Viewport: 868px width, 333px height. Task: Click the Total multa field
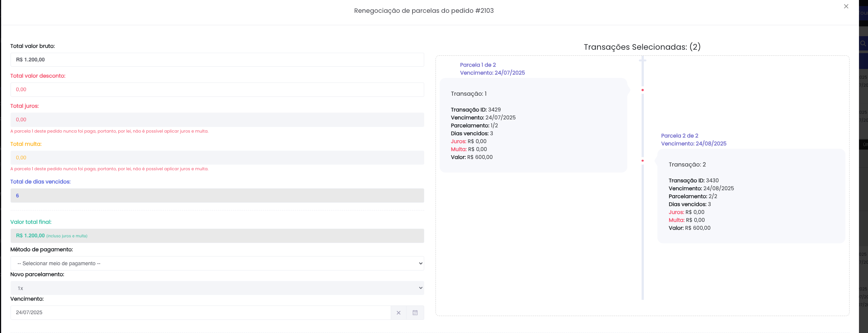pos(217,157)
